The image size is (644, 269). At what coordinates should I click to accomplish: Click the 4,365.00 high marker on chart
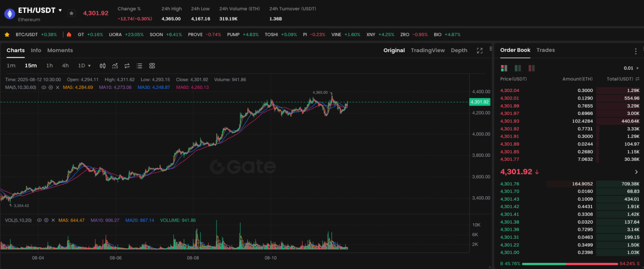pos(320,92)
